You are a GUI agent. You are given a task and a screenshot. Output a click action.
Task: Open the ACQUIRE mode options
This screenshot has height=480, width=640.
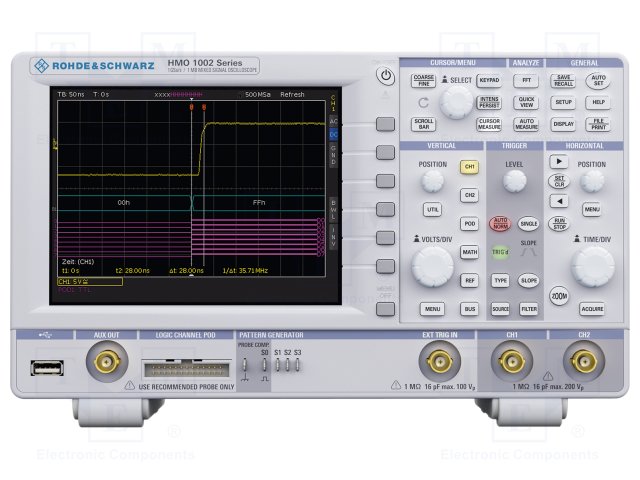(592, 309)
